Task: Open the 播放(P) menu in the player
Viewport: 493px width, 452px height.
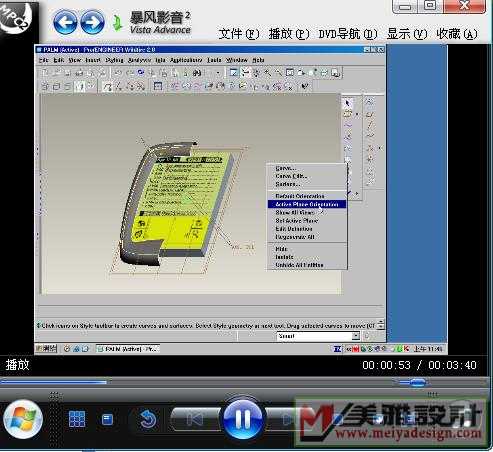Action: click(289, 34)
